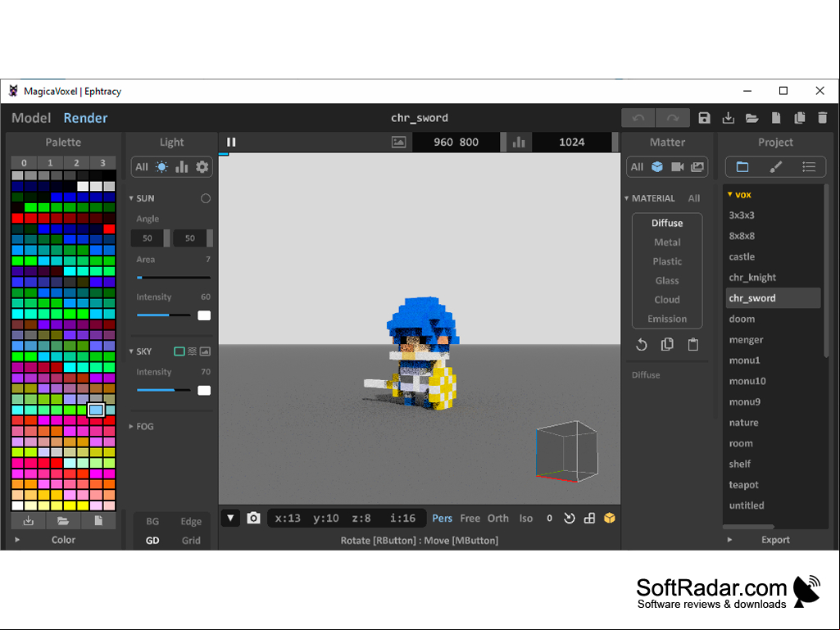Toggle the Grid display option

[191, 540]
